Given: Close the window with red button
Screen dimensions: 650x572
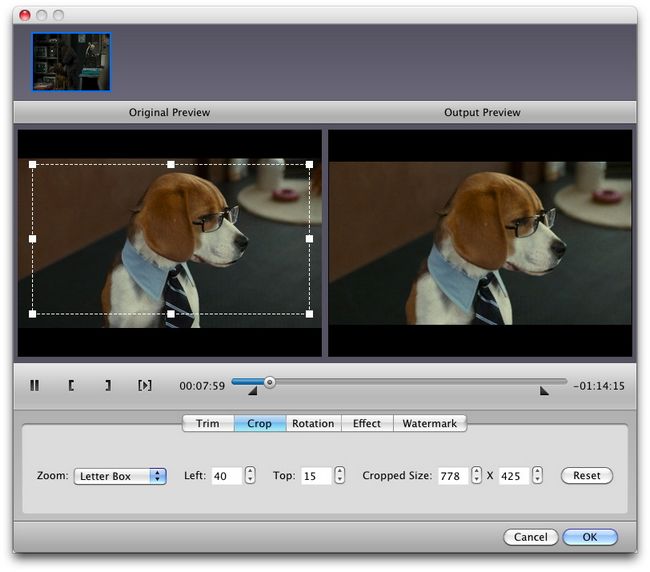Looking at the screenshot, I should tap(25, 15).
